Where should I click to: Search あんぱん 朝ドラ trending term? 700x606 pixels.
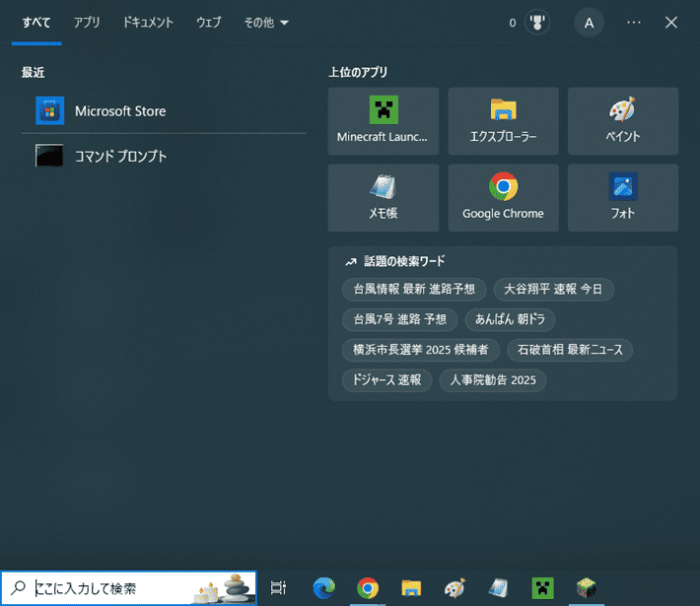tap(510, 319)
